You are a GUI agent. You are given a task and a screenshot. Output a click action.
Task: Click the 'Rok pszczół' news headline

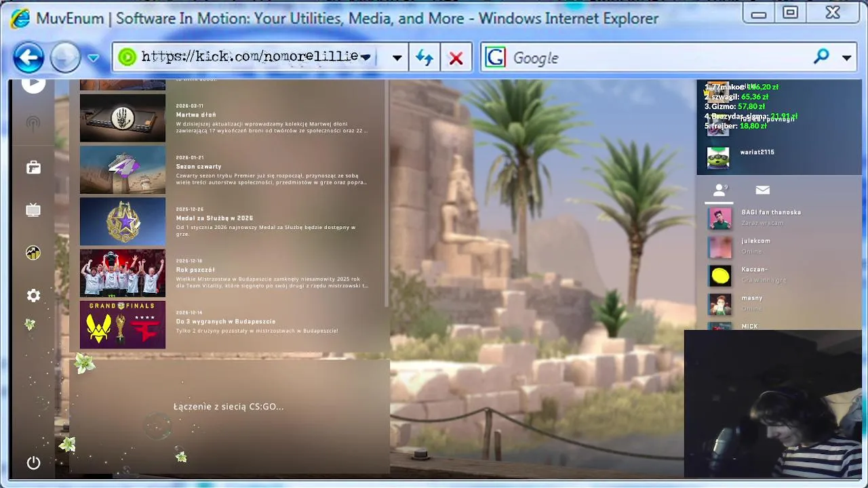pos(195,270)
